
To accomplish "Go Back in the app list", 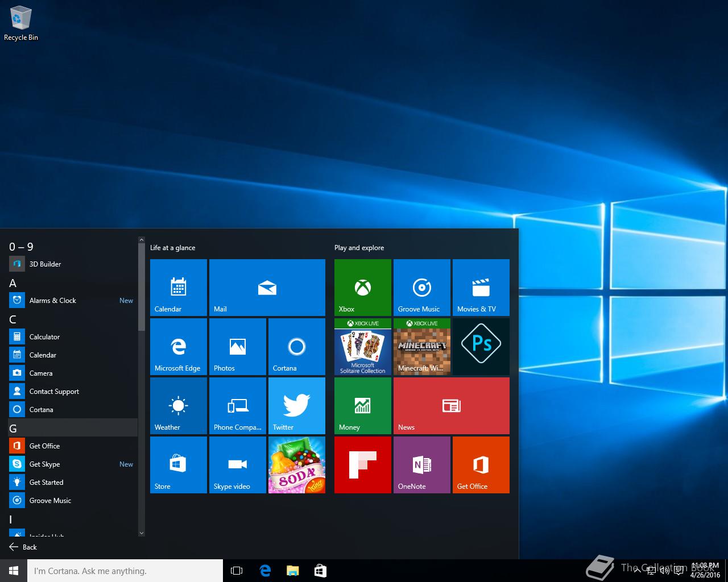I will pyautogui.click(x=23, y=547).
